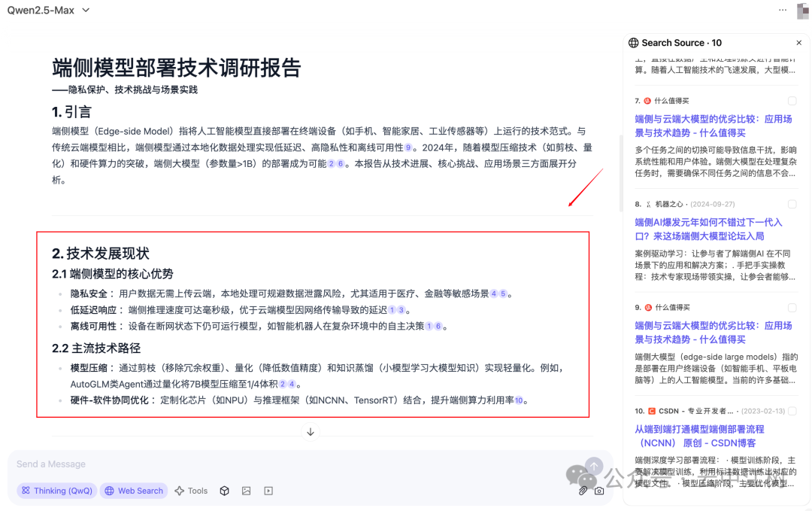Click the Search Source · 10 panel title
The image size is (812, 511).
click(681, 43)
